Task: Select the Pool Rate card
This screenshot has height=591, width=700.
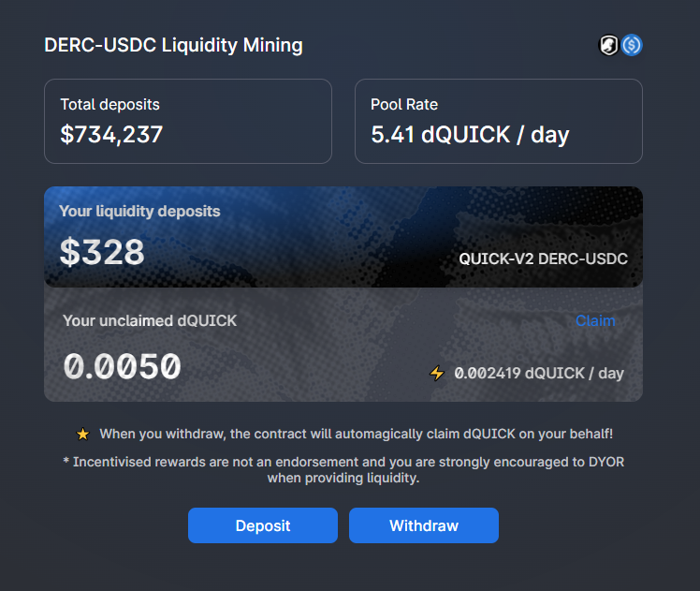Action: pos(499,122)
